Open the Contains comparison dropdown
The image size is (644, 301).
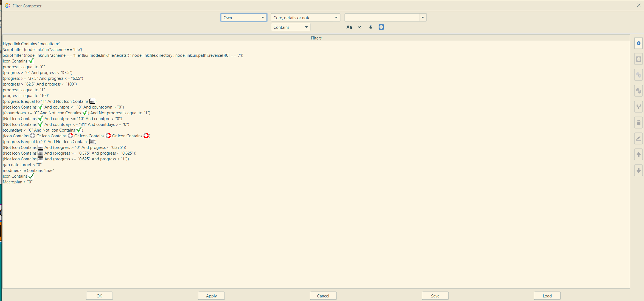coord(290,27)
